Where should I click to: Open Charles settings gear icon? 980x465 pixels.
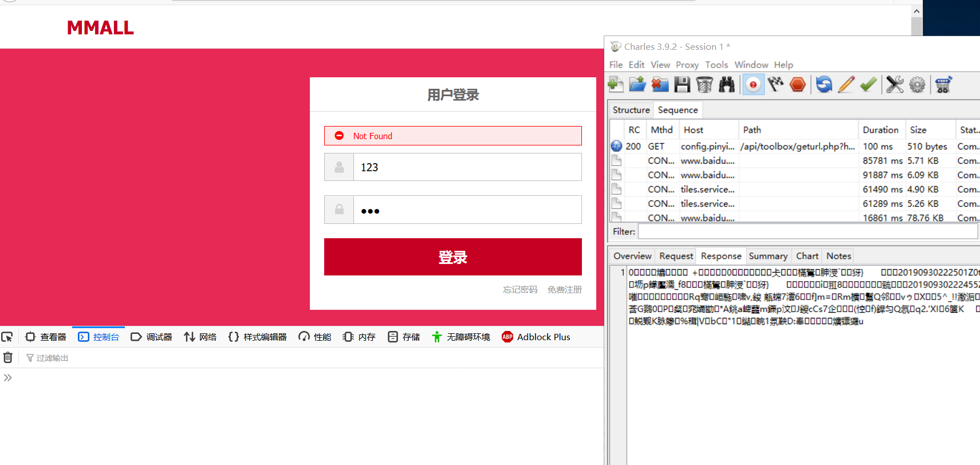[x=917, y=85]
